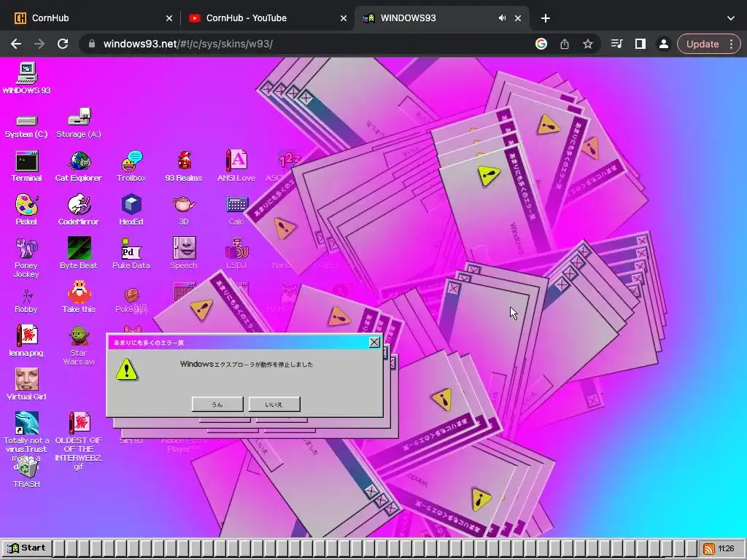Open a new browser tab

click(x=546, y=18)
